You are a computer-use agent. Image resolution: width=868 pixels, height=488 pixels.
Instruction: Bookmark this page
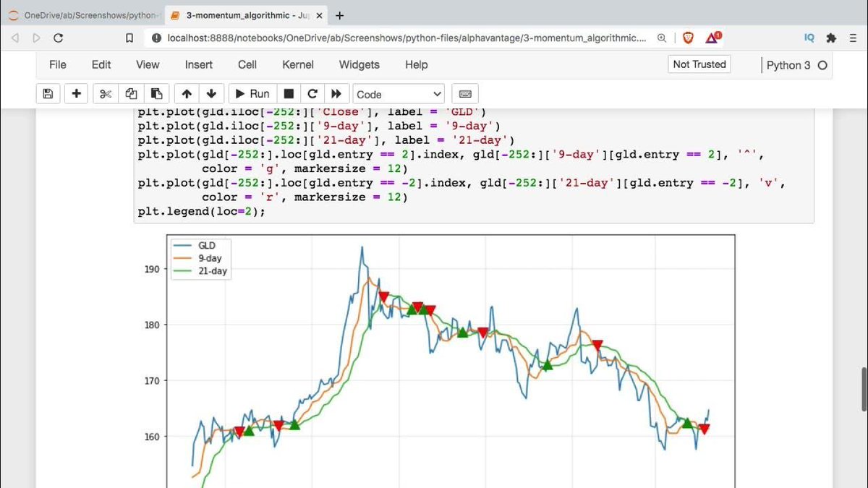[129, 38]
